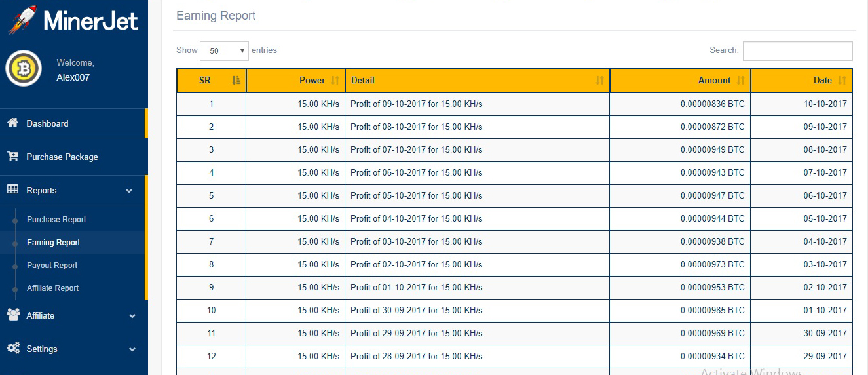Click the Purchase Package cart icon
This screenshot has width=868, height=375.
point(12,157)
